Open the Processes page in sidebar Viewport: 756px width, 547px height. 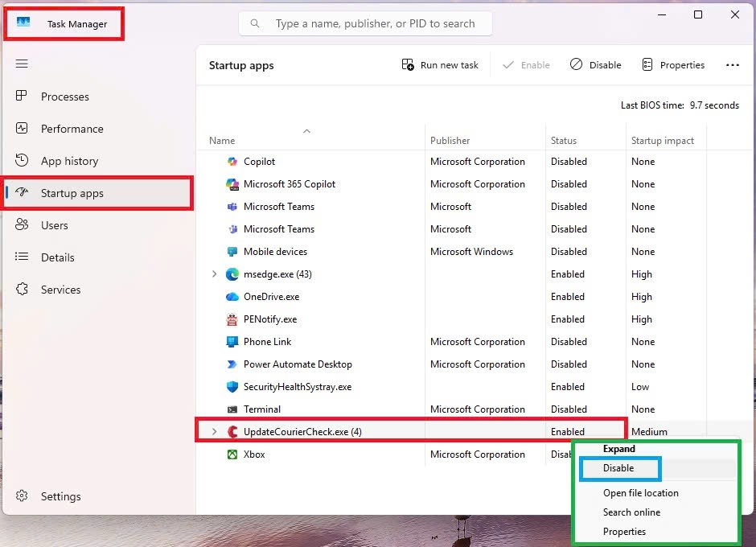pyautogui.click(x=64, y=97)
